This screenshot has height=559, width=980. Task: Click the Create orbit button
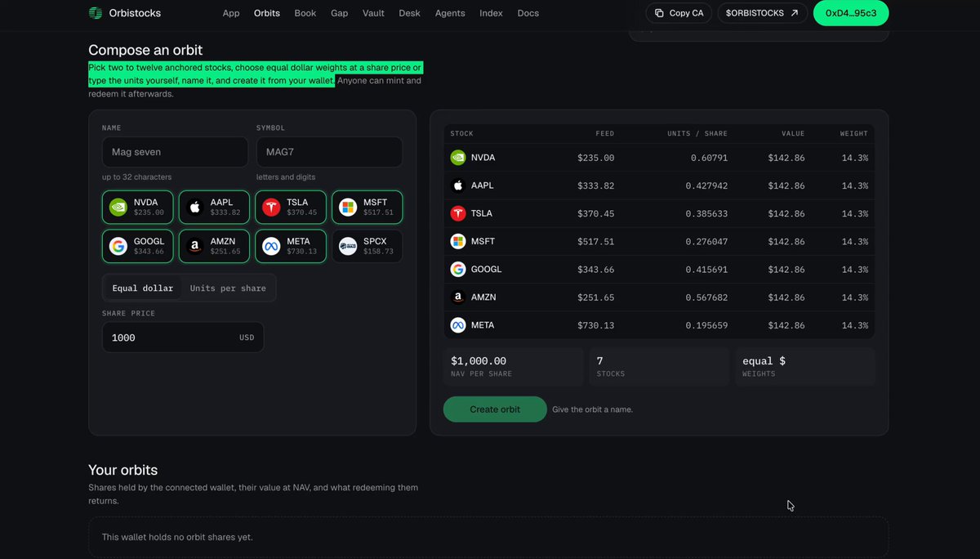[495, 409]
